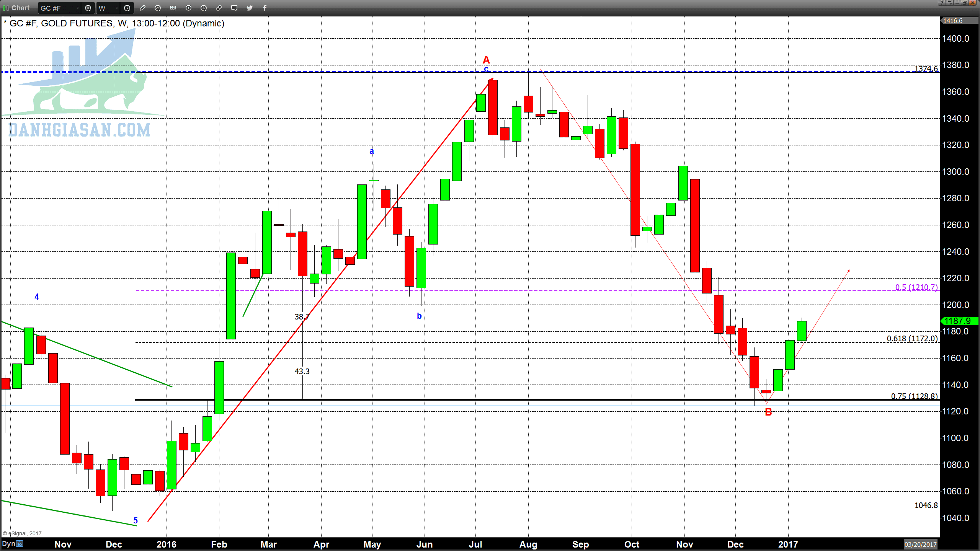Click the 38.7 measurement text
This screenshot has width=980, height=551.
(x=302, y=317)
